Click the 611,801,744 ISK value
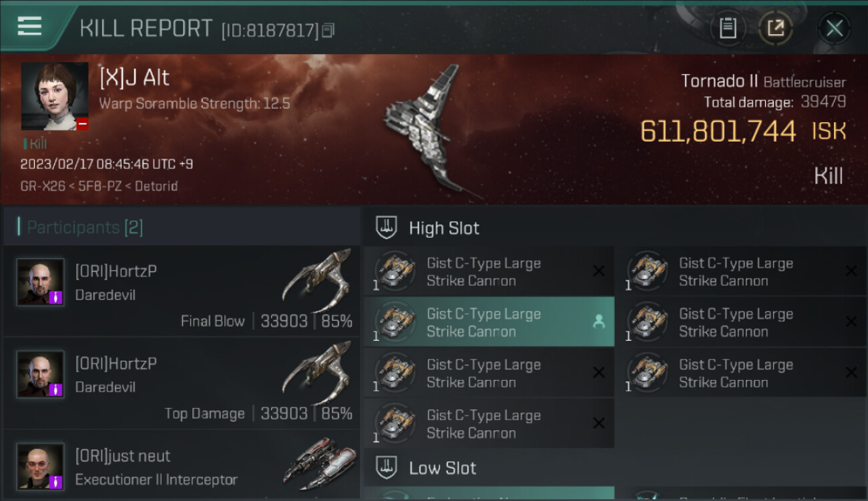 tap(718, 132)
